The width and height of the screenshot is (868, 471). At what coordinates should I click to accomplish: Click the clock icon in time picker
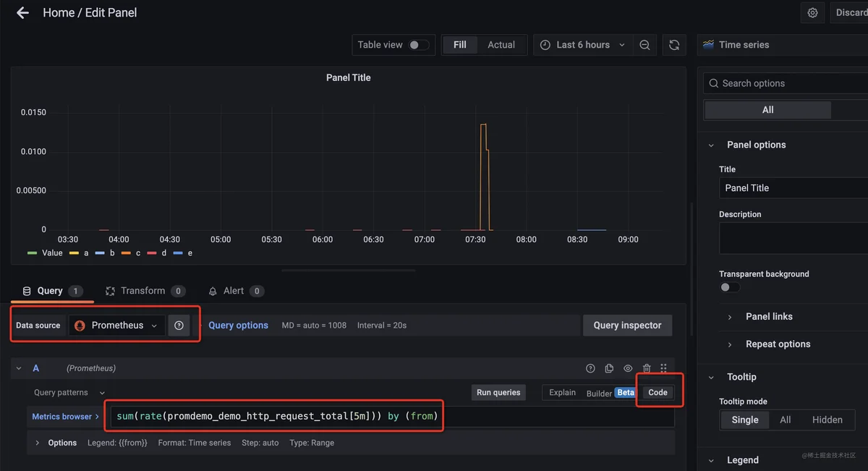coord(545,45)
